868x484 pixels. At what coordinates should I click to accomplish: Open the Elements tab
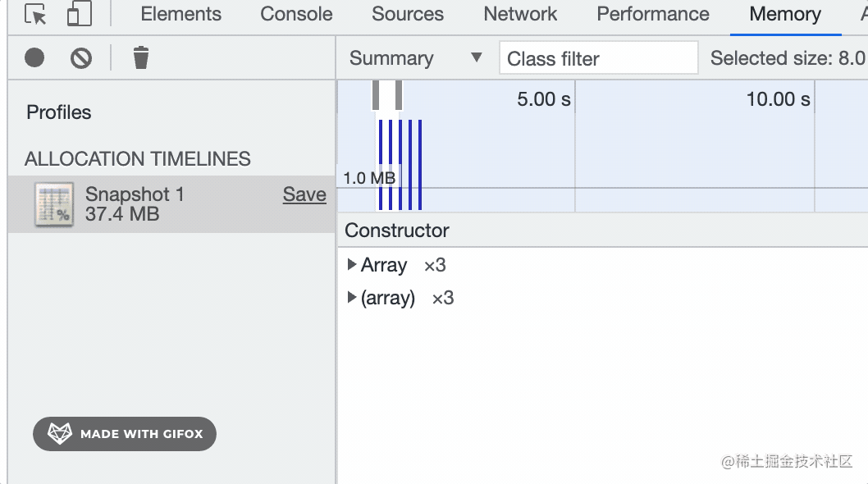pos(180,14)
